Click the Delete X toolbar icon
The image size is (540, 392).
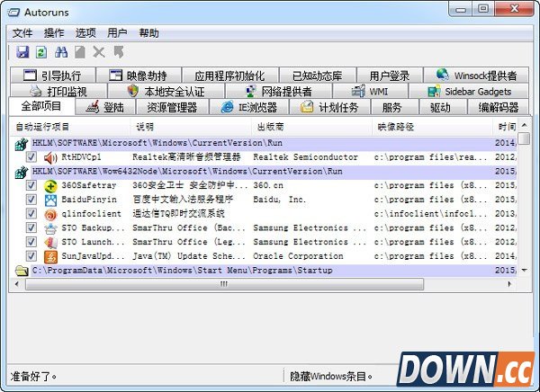pos(99,52)
